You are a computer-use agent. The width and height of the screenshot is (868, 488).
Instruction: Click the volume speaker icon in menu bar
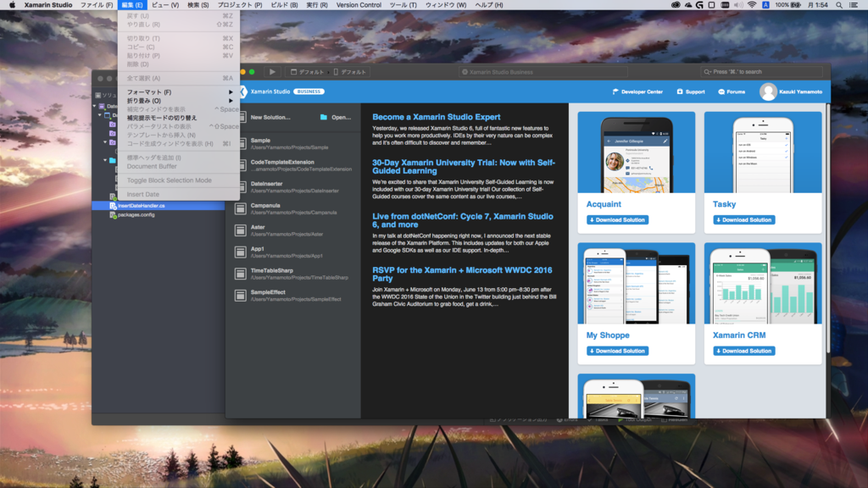738,5
